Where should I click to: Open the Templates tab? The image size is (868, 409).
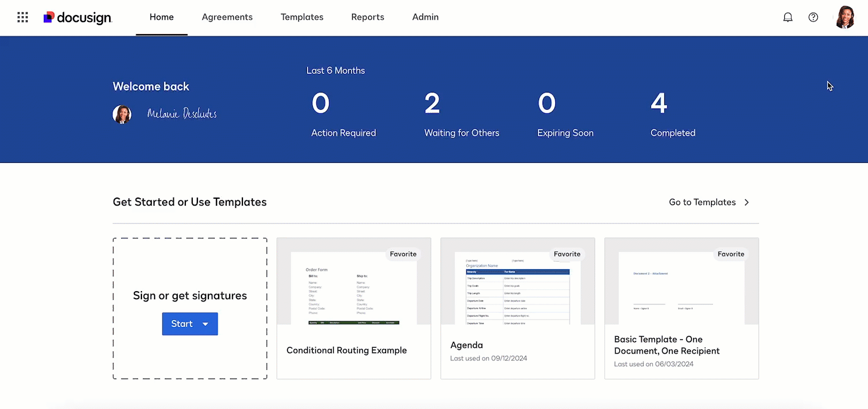(302, 17)
